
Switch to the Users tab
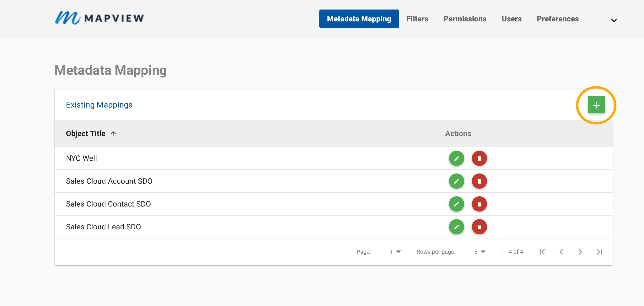[511, 19]
